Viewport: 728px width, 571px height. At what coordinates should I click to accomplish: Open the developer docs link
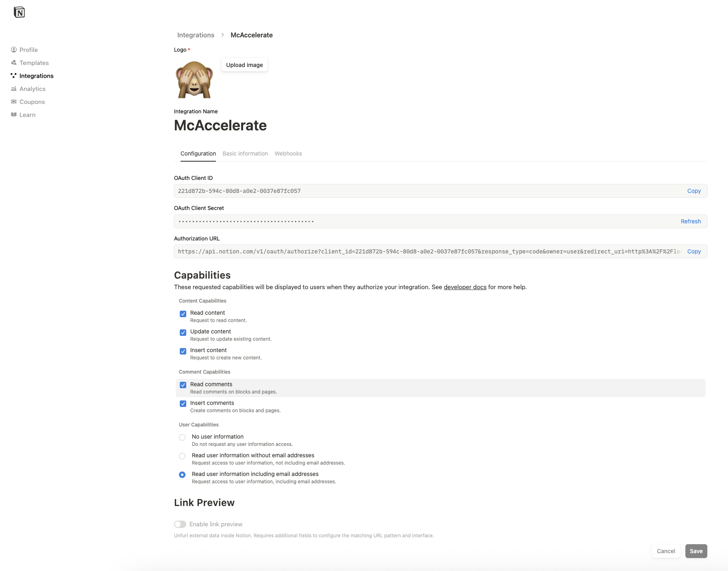pyautogui.click(x=465, y=287)
